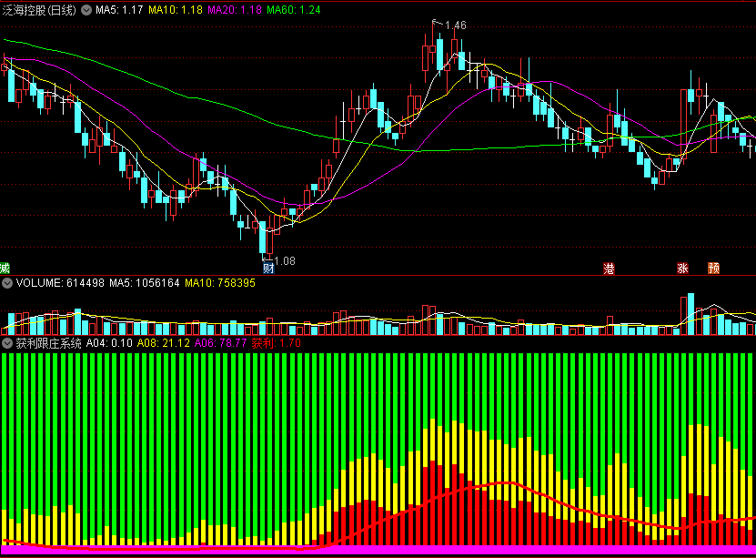Click the 泛海控股(日线) chart title

pyautogui.click(x=39, y=10)
